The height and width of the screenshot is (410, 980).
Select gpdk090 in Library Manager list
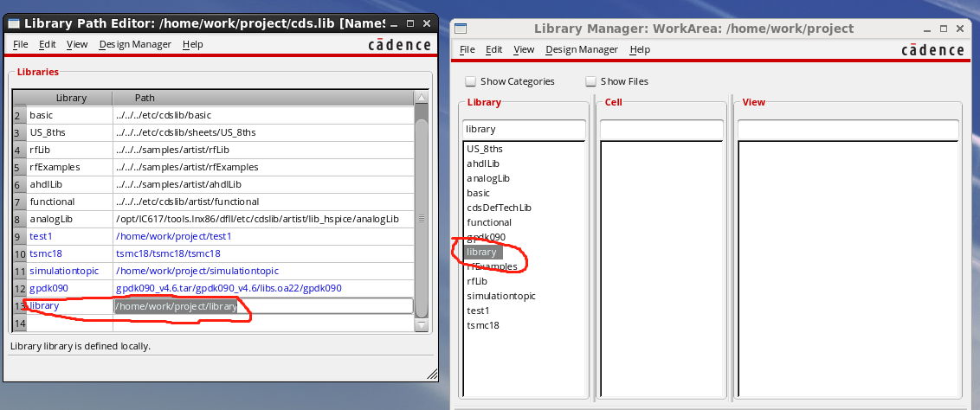(486, 237)
